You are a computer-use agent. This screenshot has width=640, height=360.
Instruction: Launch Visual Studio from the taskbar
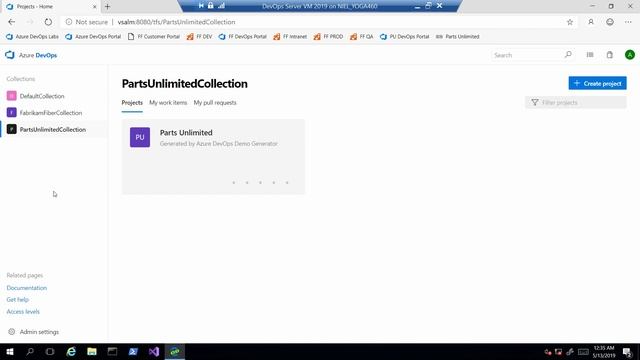154,351
